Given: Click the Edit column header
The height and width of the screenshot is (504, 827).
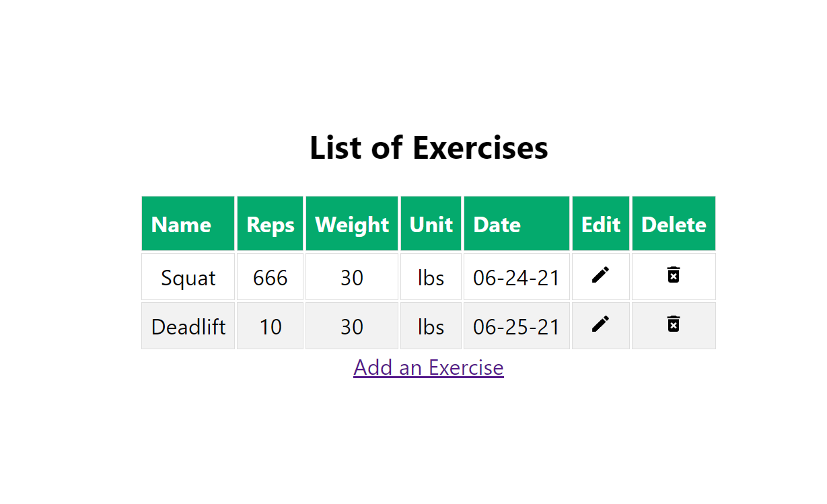Looking at the screenshot, I should (x=600, y=224).
